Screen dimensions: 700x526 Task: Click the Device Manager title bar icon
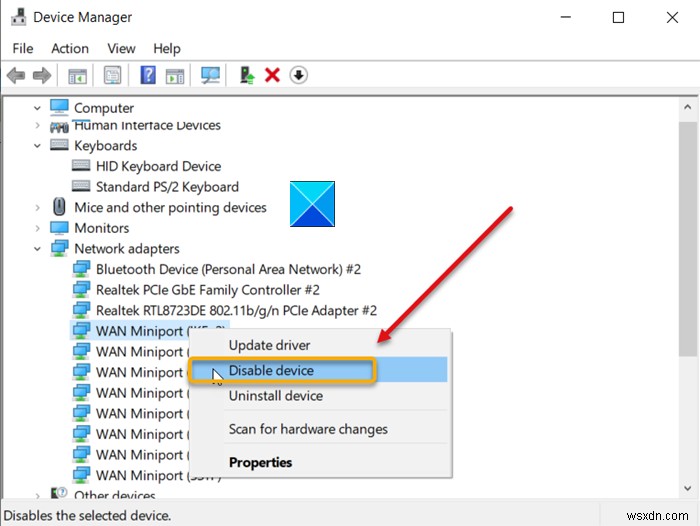(x=18, y=17)
